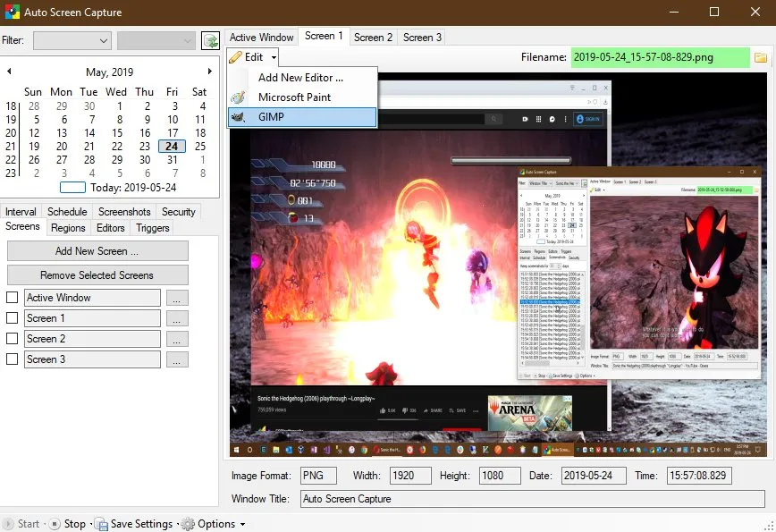
Task: Open the first Filter dropdown
Action: (72, 40)
